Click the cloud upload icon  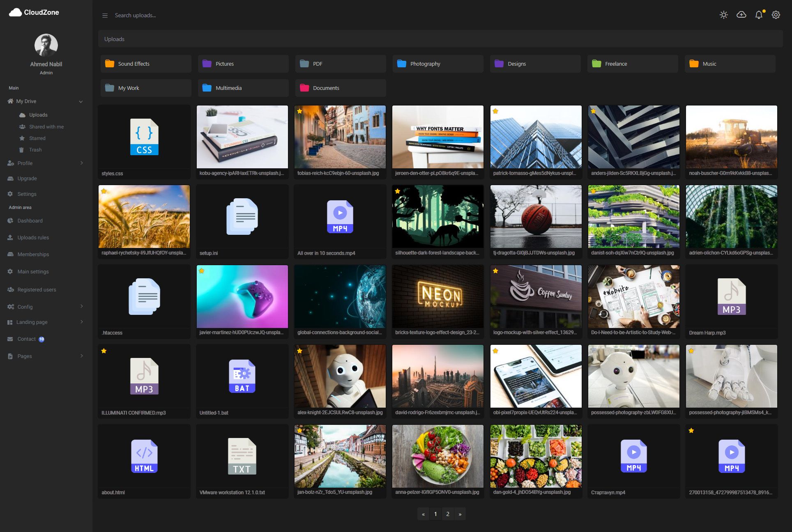click(x=741, y=15)
